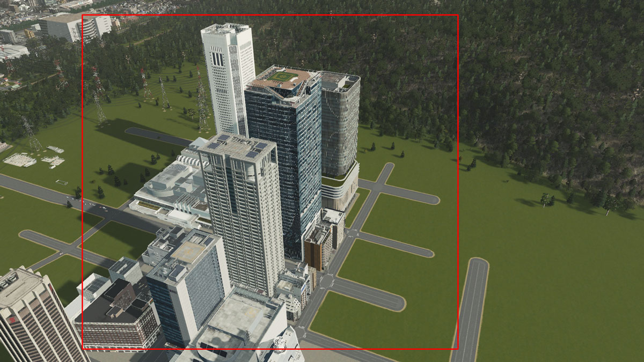Click the dense forest on the hillside
The width and height of the screenshot is (644, 362).
pyautogui.click(x=537, y=80)
